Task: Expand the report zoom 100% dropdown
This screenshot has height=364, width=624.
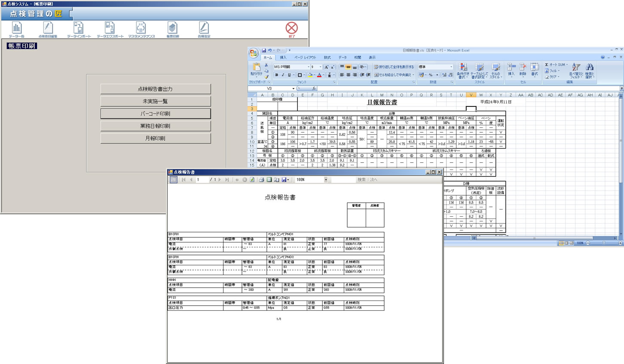Action: [x=325, y=180]
